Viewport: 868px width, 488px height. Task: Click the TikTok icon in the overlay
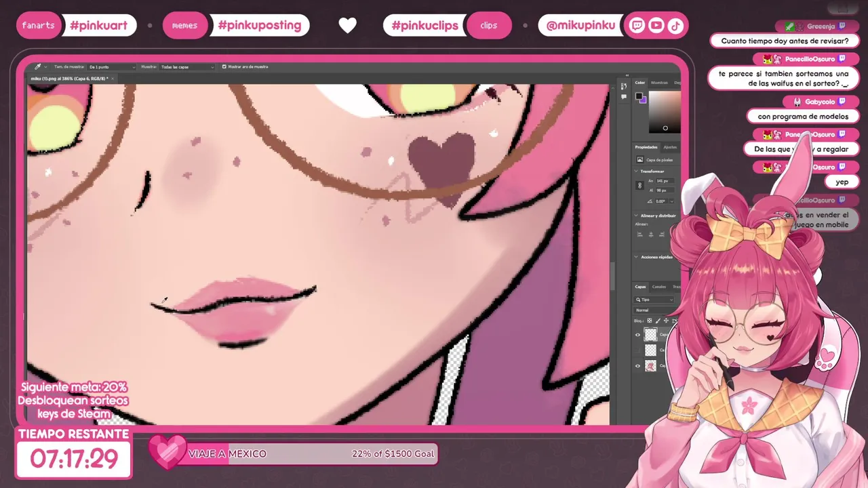coord(675,26)
